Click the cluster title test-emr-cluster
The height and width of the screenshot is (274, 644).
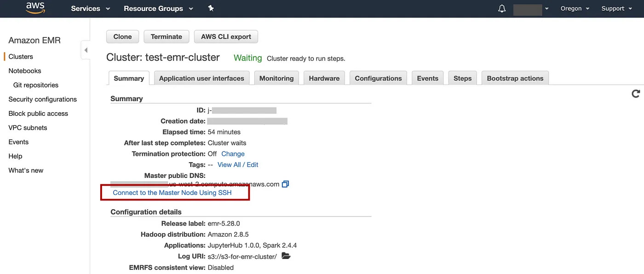pyautogui.click(x=163, y=57)
